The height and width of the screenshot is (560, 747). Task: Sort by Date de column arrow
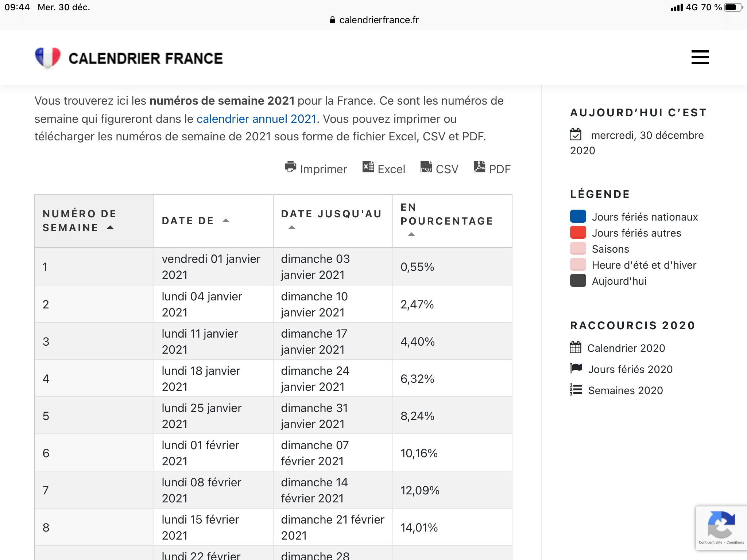pos(226,221)
